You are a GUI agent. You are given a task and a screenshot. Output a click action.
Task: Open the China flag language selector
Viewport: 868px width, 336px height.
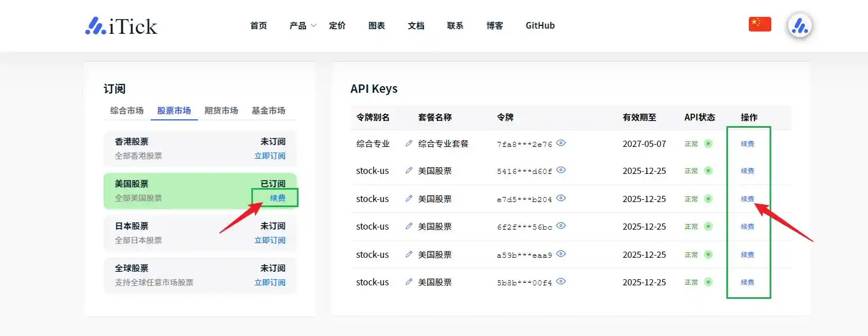pyautogui.click(x=759, y=24)
